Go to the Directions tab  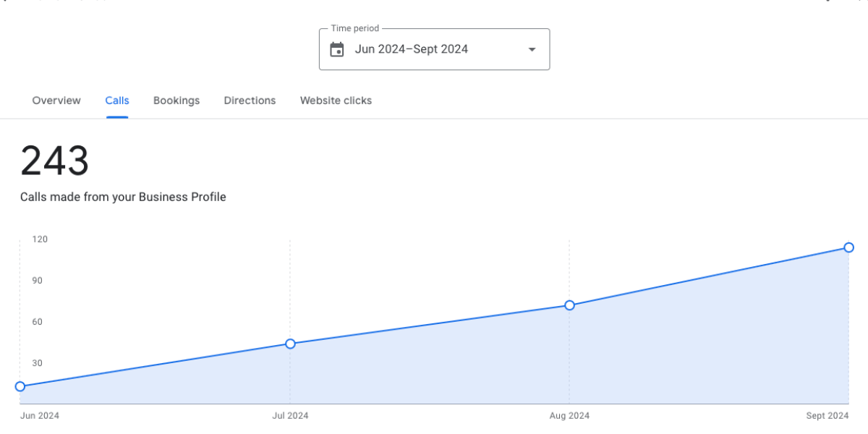coord(250,101)
